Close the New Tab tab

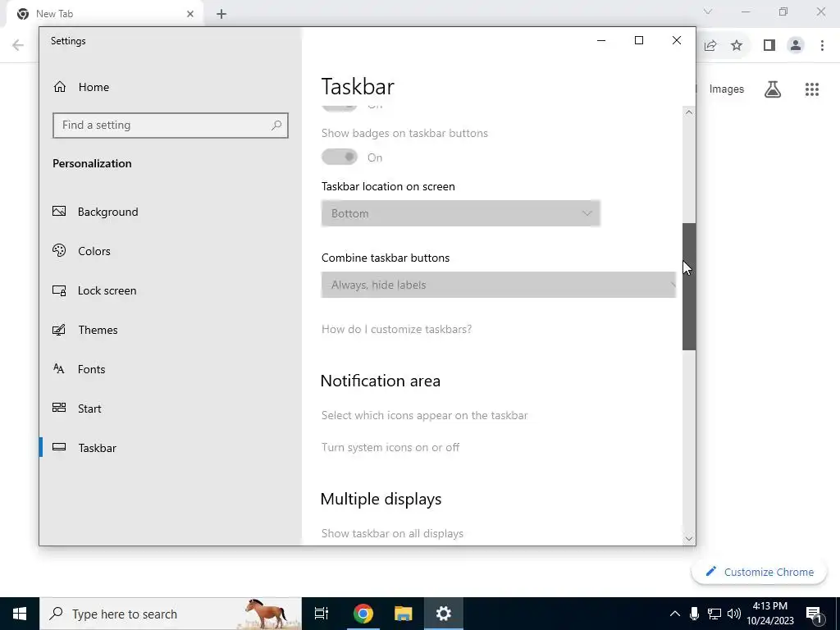190,14
